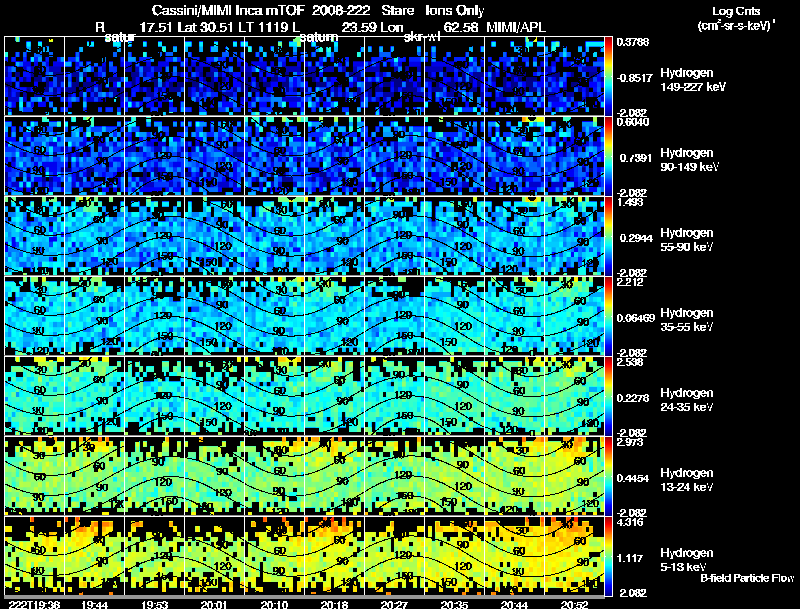Click the 0.2944 colorbar midpoint value
Screen dimensions: 800x609
(636, 238)
